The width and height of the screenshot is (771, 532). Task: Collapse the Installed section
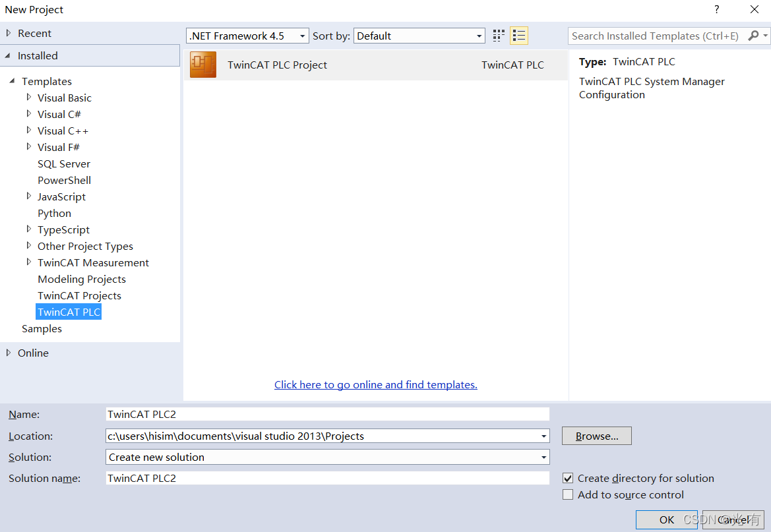[x=8, y=55]
